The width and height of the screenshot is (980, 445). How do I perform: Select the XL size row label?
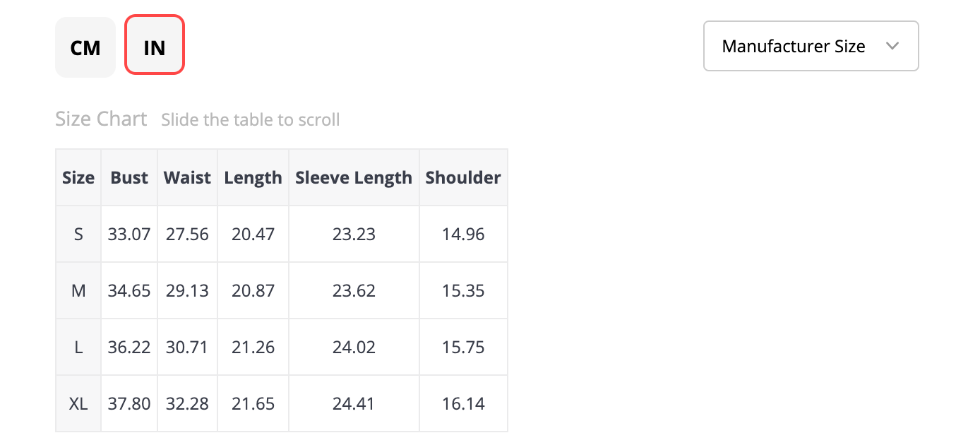78,403
